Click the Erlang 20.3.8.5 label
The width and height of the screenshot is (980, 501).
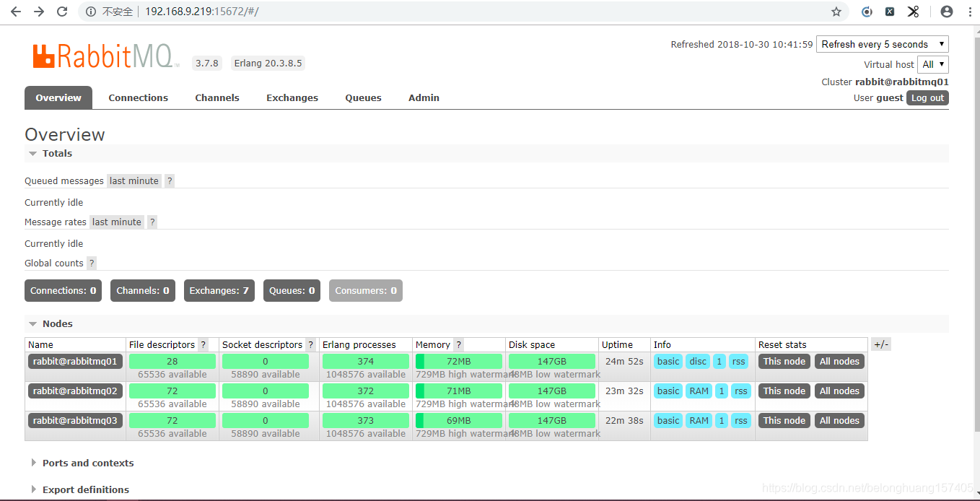click(x=268, y=63)
